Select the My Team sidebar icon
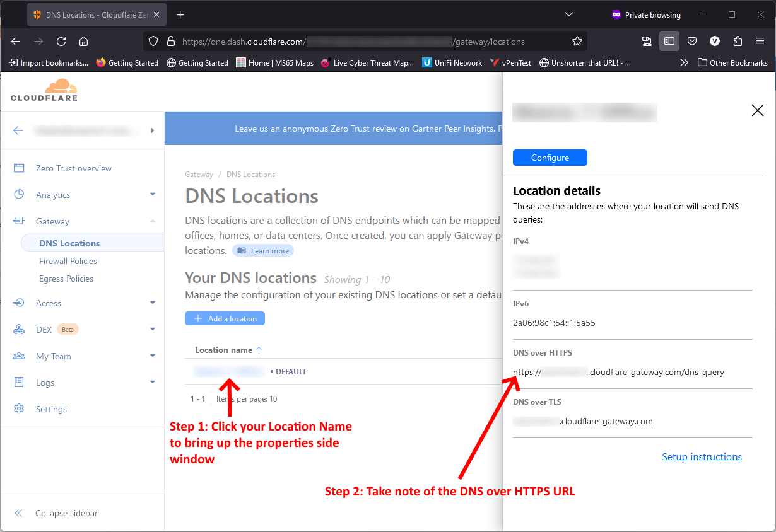Screen dimensions: 776x532 pos(19,356)
